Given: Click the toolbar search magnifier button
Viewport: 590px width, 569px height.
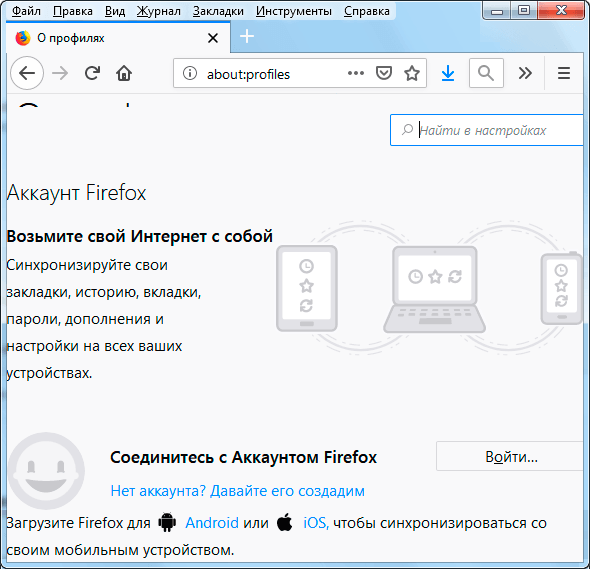Looking at the screenshot, I should point(486,73).
